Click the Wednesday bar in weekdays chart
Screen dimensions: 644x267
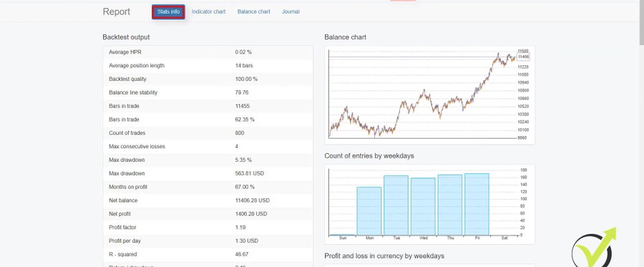click(423, 207)
